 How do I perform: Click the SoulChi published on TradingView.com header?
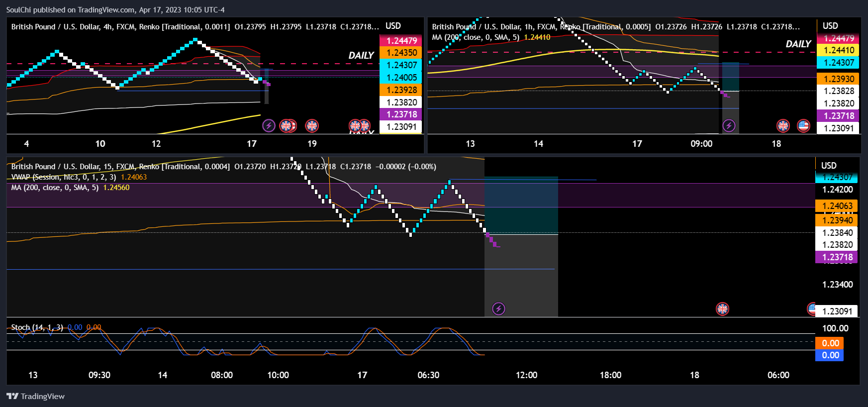point(115,9)
